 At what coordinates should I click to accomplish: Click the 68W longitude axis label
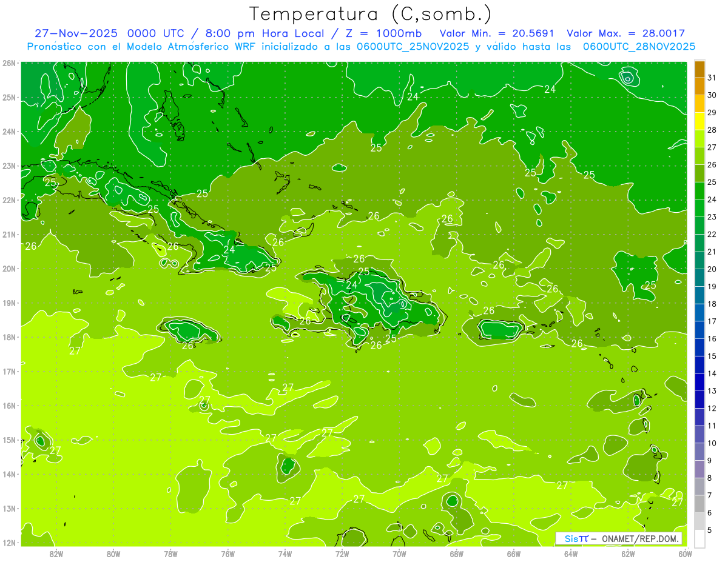point(456,554)
